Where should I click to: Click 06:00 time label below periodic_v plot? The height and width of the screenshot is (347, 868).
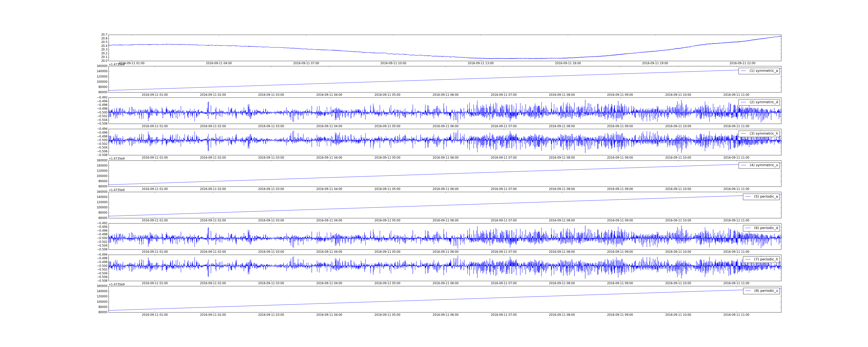tap(445, 315)
